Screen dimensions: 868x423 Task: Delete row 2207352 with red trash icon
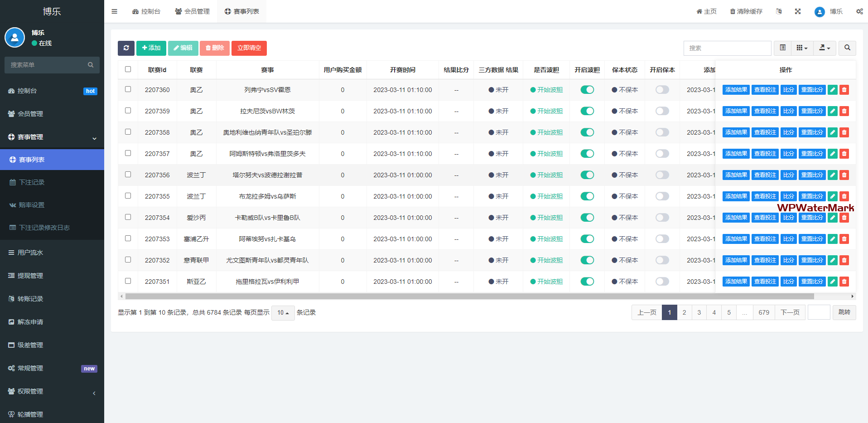[x=844, y=260]
